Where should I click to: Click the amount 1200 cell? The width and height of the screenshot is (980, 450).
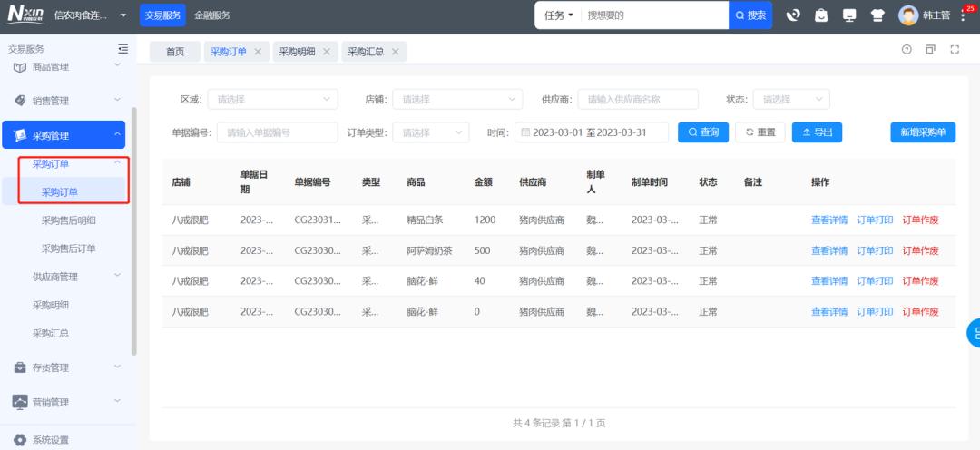tap(485, 220)
